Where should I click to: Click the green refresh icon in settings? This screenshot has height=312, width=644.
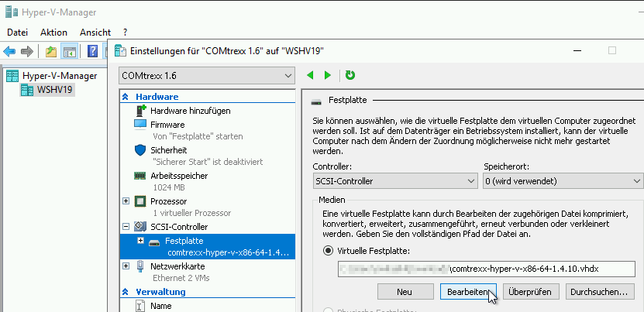350,75
